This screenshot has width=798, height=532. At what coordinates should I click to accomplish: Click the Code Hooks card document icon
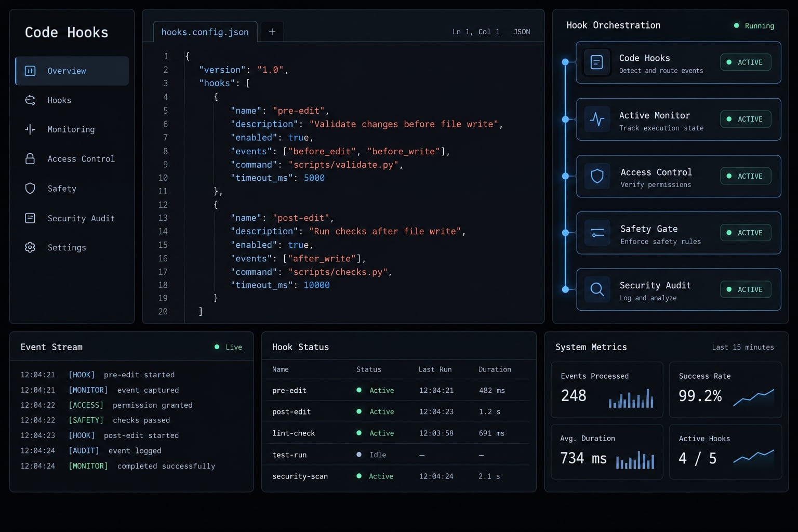pos(597,62)
